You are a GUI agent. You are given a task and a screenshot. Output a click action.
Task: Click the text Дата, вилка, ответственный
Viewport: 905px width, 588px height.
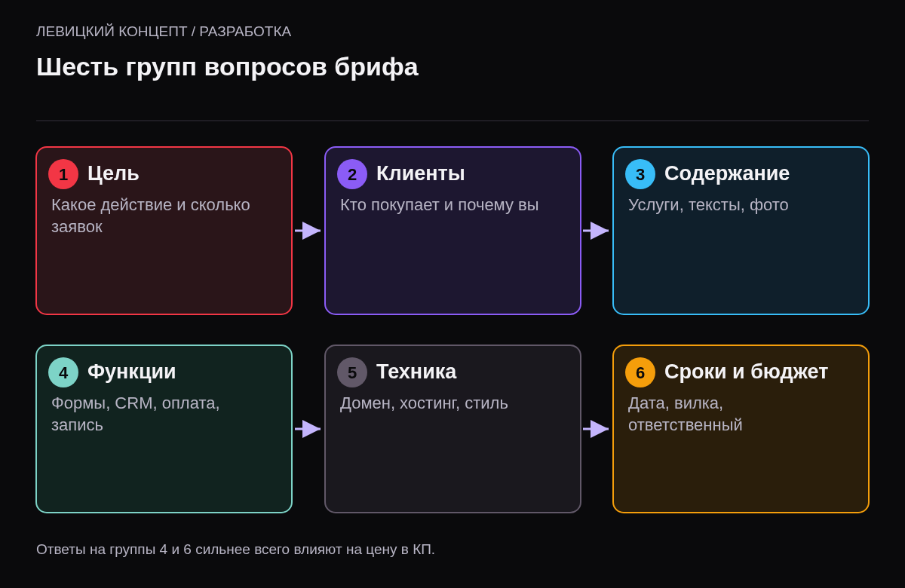(x=686, y=414)
